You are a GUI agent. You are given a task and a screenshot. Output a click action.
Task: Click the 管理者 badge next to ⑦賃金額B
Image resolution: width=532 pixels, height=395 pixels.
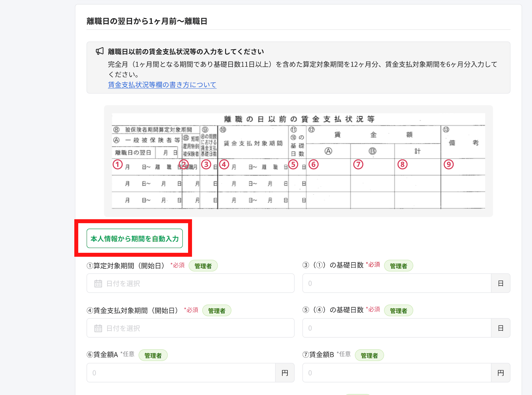(x=369, y=355)
